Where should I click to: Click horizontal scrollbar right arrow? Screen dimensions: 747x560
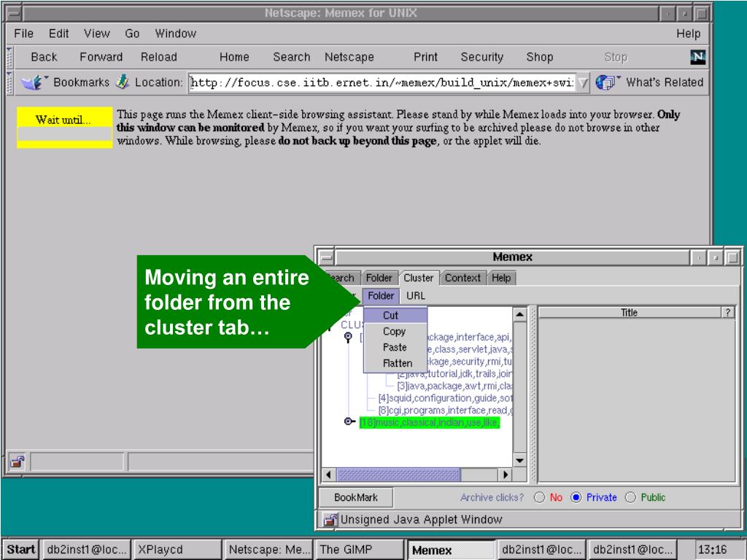[505, 475]
